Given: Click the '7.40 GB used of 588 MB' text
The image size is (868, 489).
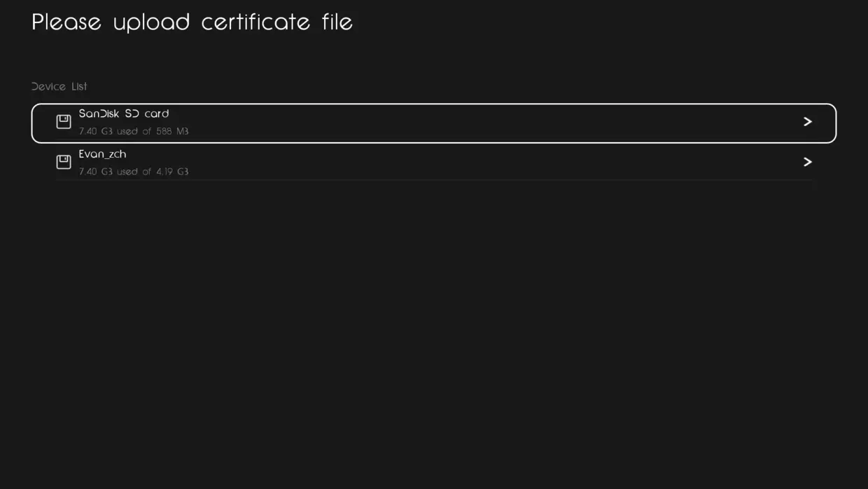Looking at the screenshot, I should 134,132.
